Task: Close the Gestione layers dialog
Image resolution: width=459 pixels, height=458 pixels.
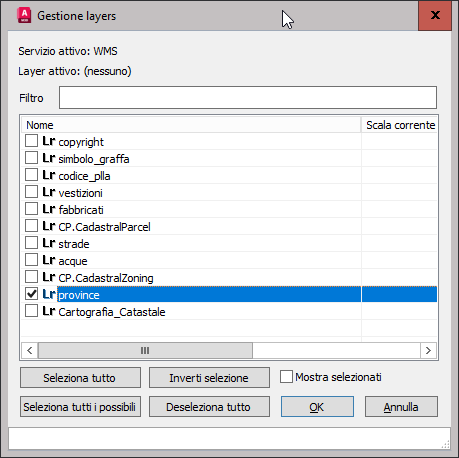Action: (435, 15)
